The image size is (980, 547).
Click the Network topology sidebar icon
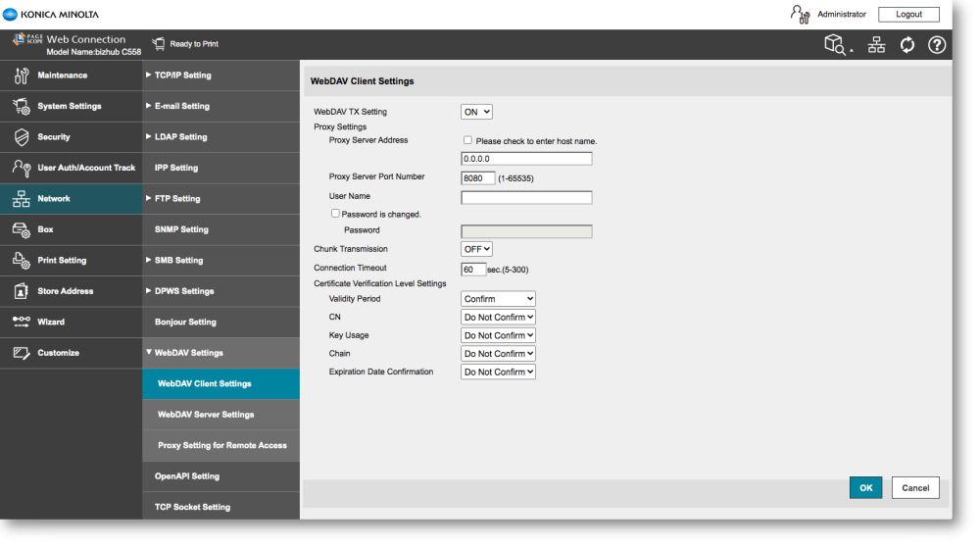22,199
